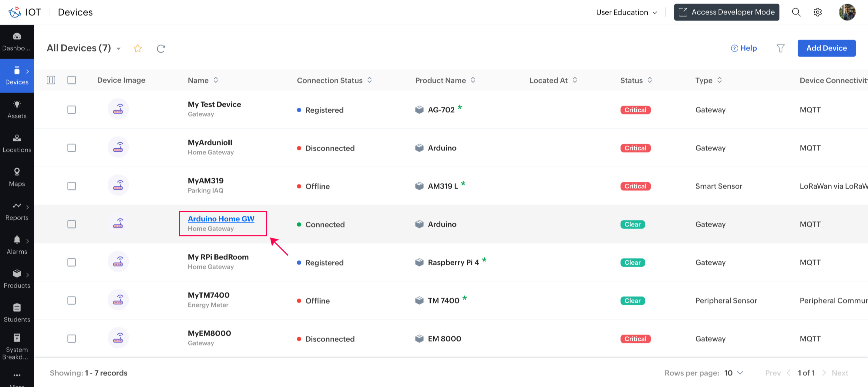Check the select-all checkbox in table header
Screen dimensions: 868x387
coord(72,80)
